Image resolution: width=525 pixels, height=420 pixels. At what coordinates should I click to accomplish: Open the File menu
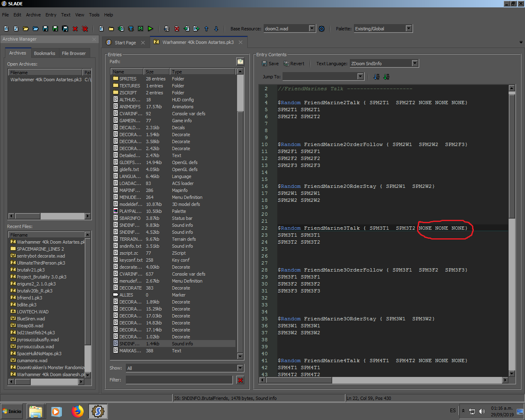point(5,15)
